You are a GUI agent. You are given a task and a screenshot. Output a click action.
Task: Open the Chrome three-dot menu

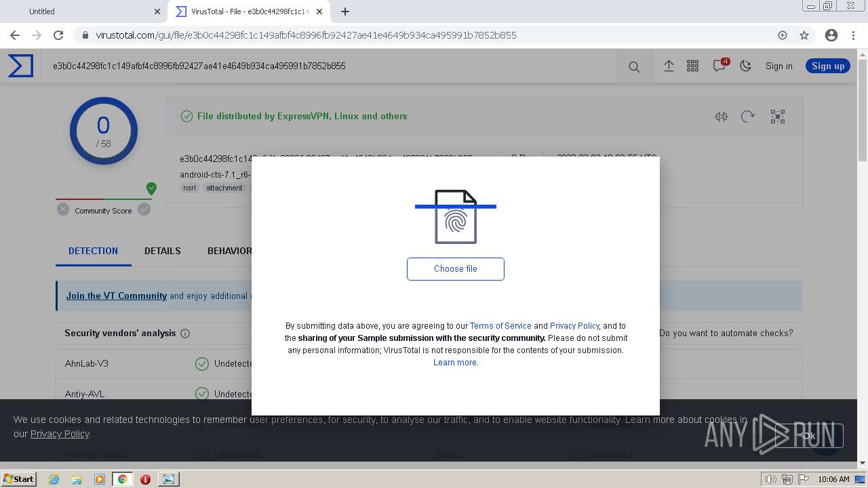pyautogui.click(x=853, y=35)
